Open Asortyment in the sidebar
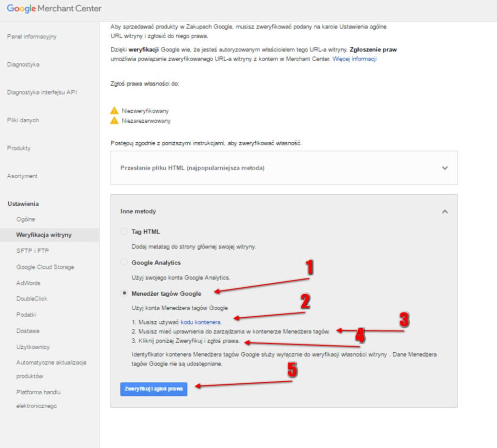Viewport: 497px width, 448px height. 22,176
